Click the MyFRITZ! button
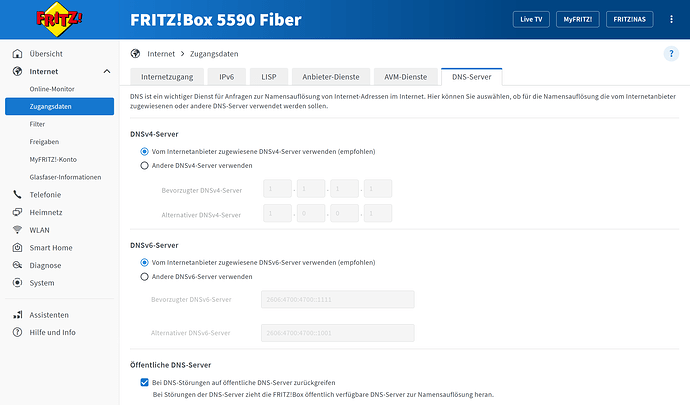The height and width of the screenshot is (405, 690). click(x=578, y=19)
